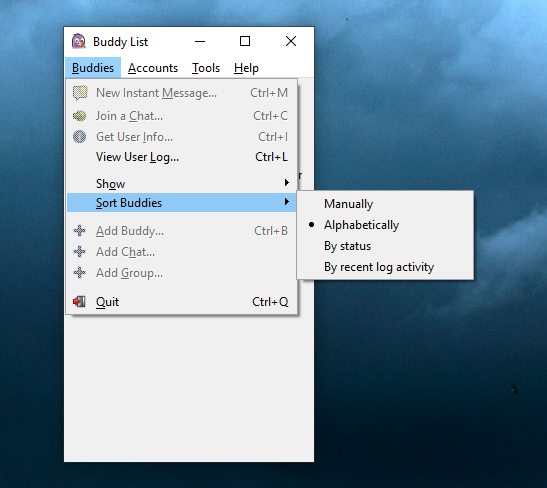Choose Add Chat entry
Viewport: 547px width, 488px height.
[x=181, y=252]
